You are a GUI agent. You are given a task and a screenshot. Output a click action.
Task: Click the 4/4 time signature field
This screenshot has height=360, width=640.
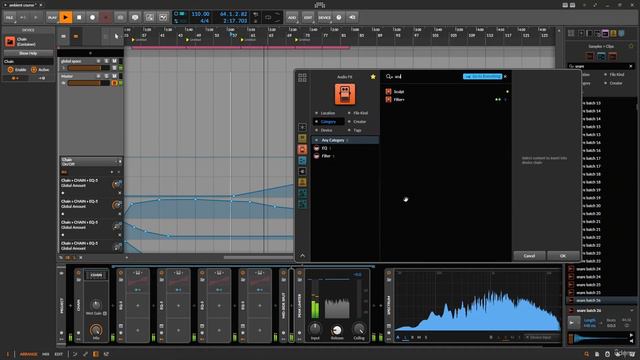click(x=204, y=20)
